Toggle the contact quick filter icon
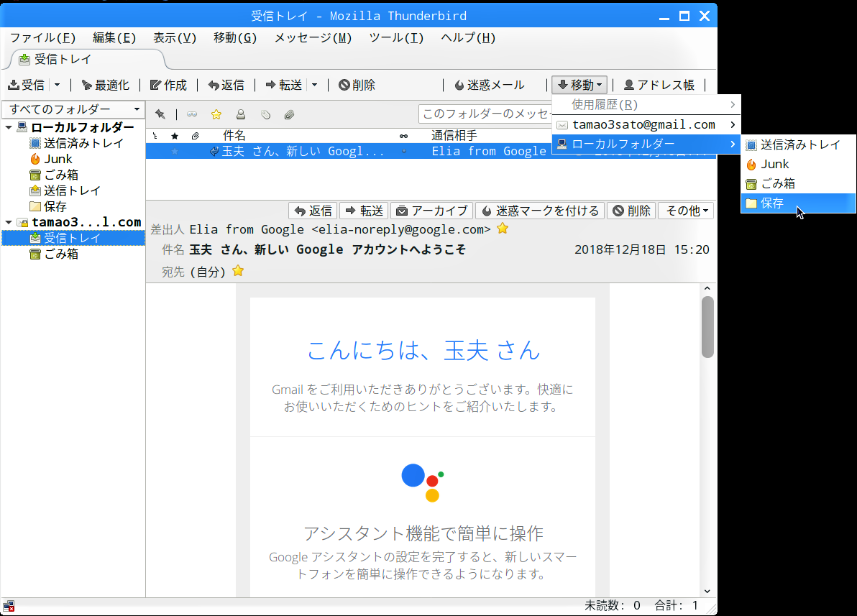 pos(240,114)
